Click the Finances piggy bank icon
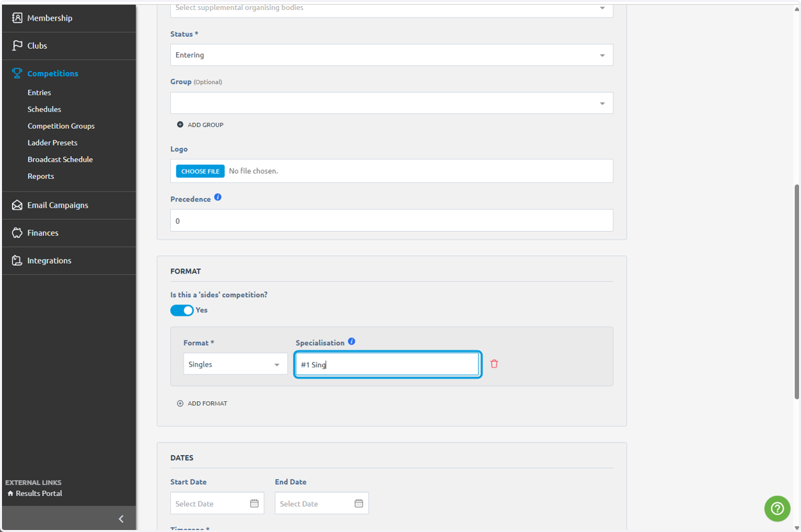 coord(17,233)
